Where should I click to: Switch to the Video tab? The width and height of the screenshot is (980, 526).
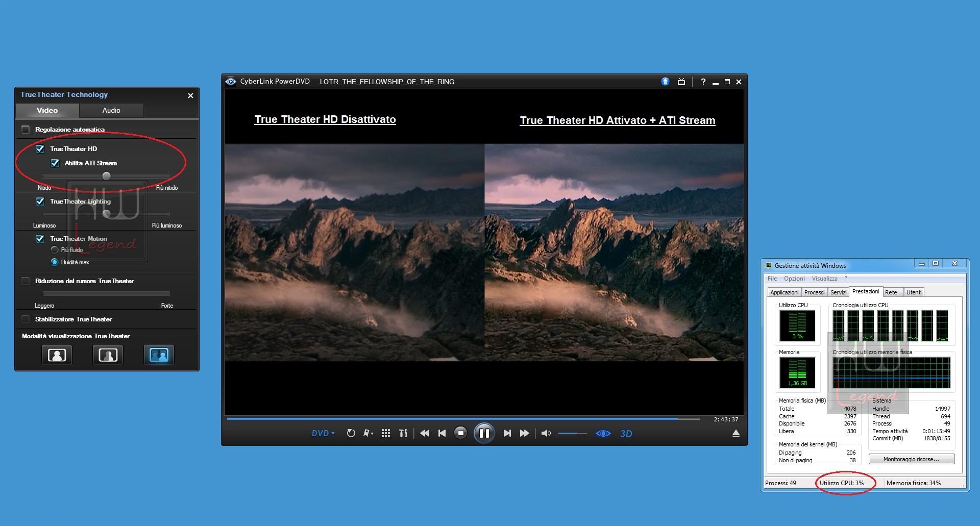click(47, 110)
